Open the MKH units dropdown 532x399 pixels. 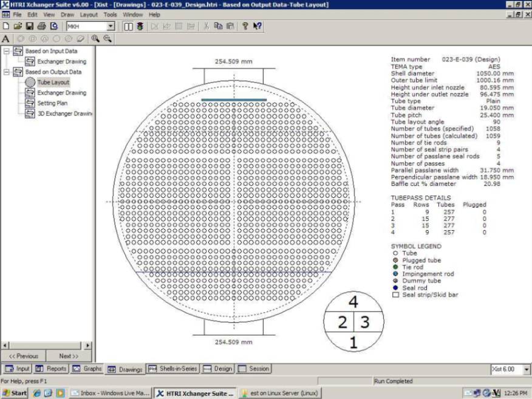(x=111, y=26)
